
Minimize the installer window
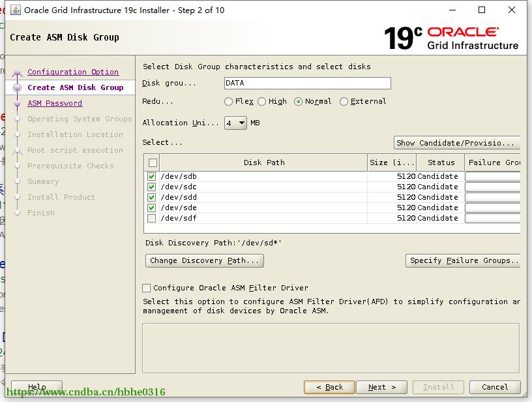(452, 10)
